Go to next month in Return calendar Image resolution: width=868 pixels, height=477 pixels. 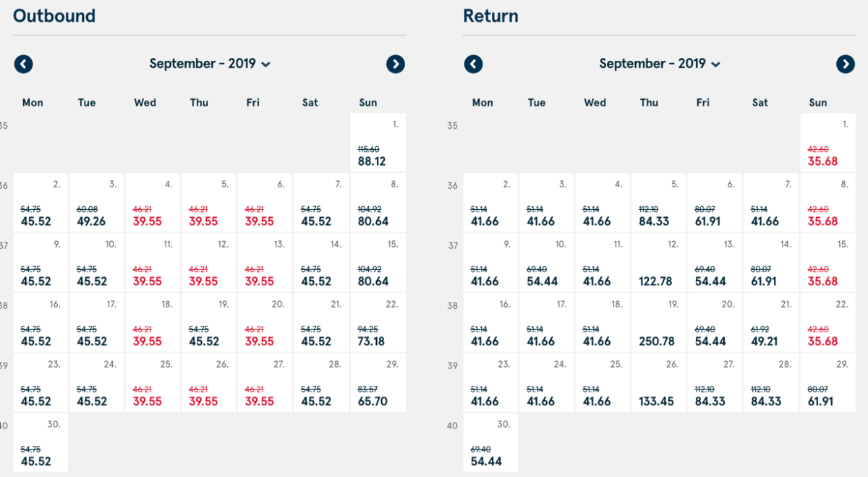pyautogui.click(x=846, y=64)
